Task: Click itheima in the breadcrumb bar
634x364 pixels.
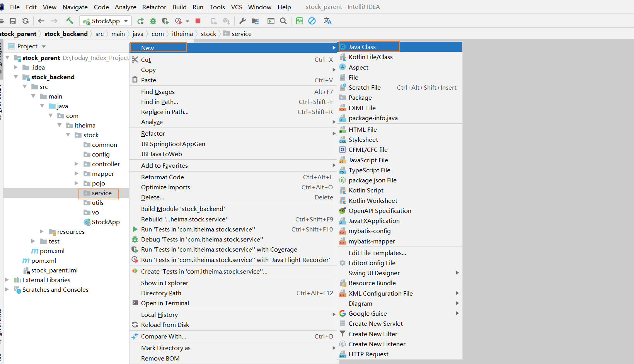Action: coord(182,34)
